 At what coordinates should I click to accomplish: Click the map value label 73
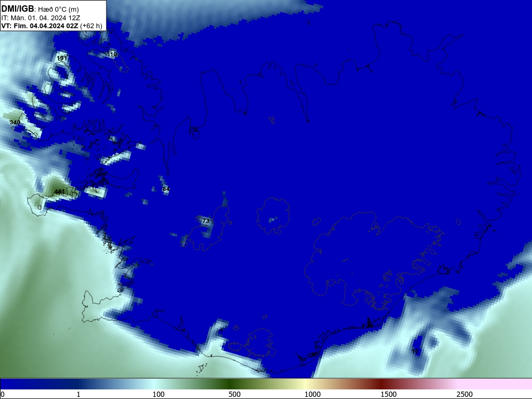click(x=206, y=221)
